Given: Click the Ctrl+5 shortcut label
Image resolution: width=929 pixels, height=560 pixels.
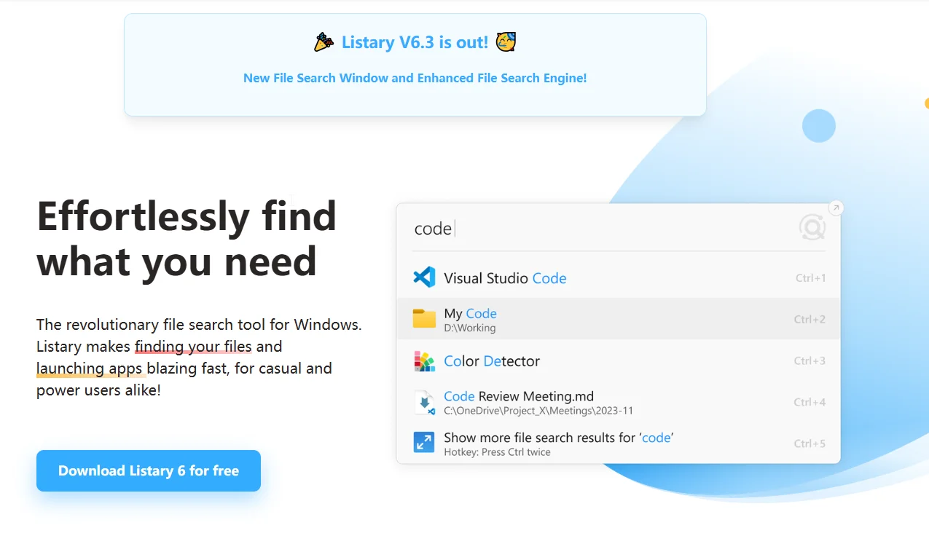Looking at the screenshot, I should click(810, 443).
